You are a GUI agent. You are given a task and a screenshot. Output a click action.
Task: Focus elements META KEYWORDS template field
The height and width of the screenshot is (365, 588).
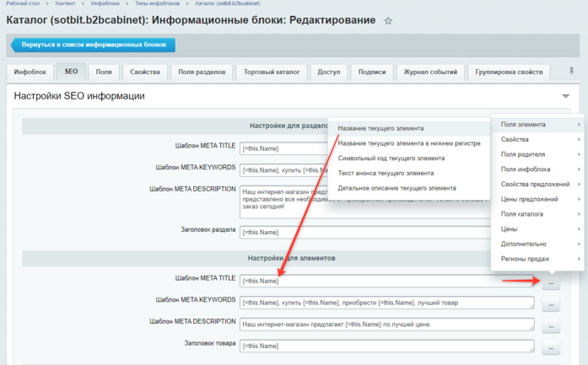[x=387, y=303]
